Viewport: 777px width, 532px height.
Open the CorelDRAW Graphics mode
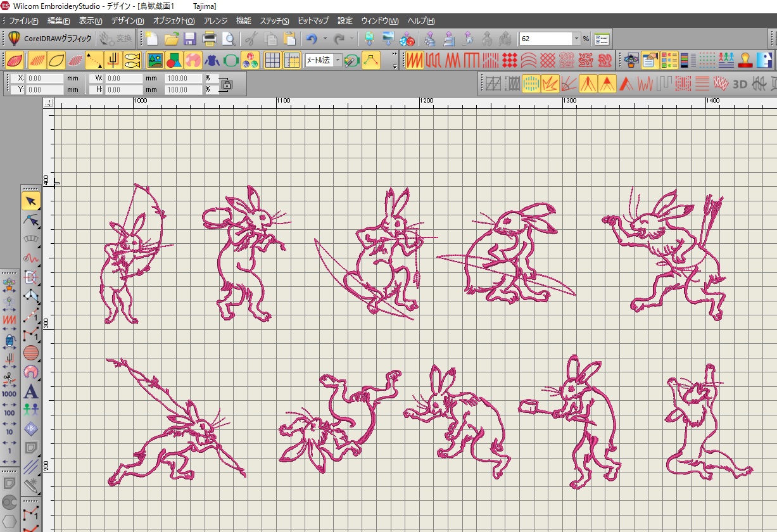[x=50, y=39]
